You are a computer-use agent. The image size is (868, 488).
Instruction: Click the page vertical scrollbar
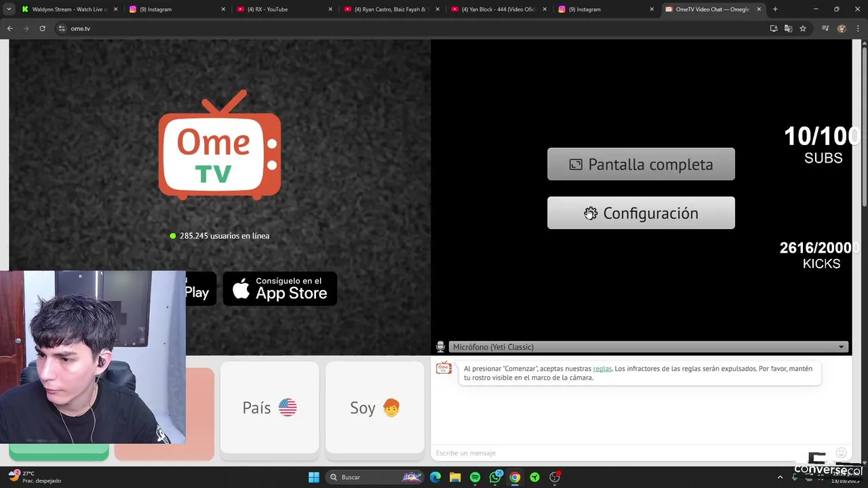coord(865,125)
